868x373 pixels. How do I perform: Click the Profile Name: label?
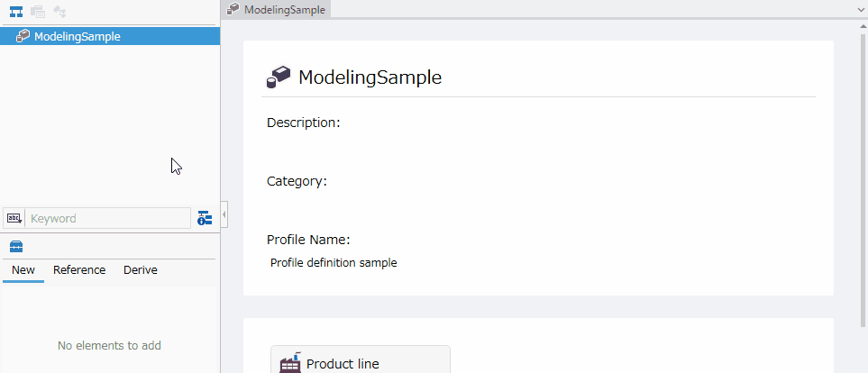click(x=308, y=241)
